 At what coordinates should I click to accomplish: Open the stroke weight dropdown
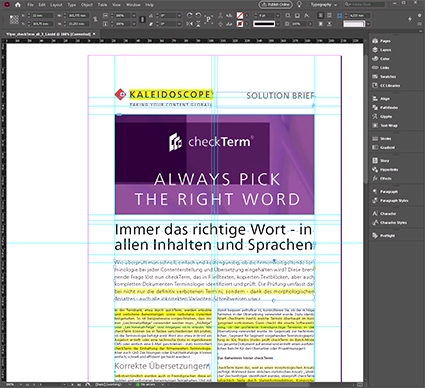coord(278,16)
